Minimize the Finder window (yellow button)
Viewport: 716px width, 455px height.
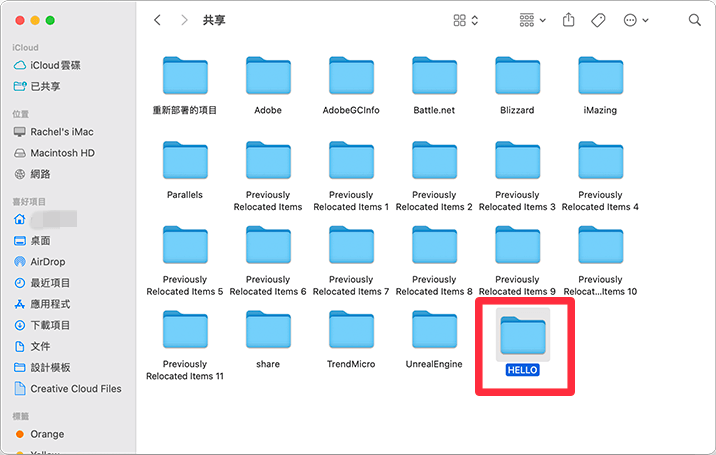click(x=35, y=20)
